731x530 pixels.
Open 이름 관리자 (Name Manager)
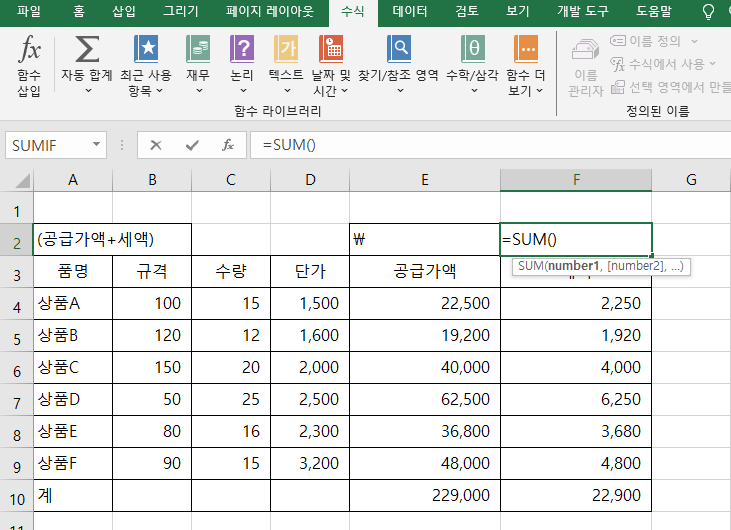586,68
